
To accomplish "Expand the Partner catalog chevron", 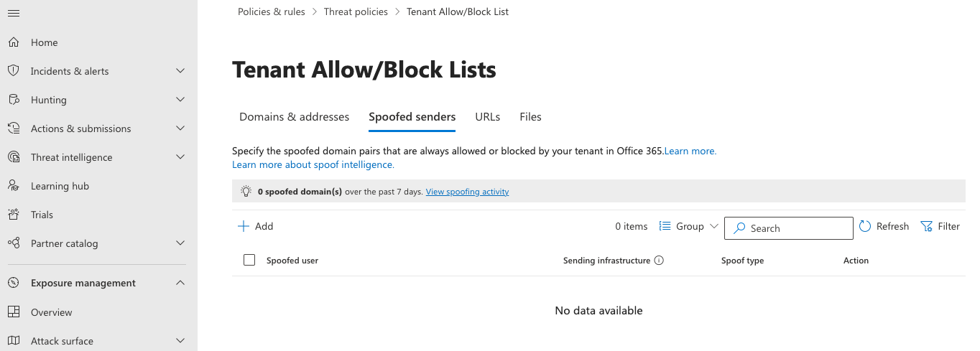I will click(180, 243).
